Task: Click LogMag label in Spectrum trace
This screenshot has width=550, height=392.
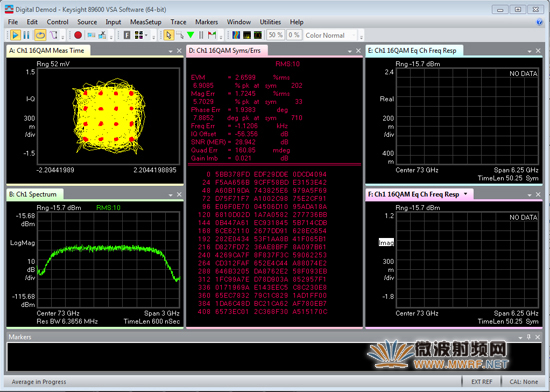Action: point(22,243)
